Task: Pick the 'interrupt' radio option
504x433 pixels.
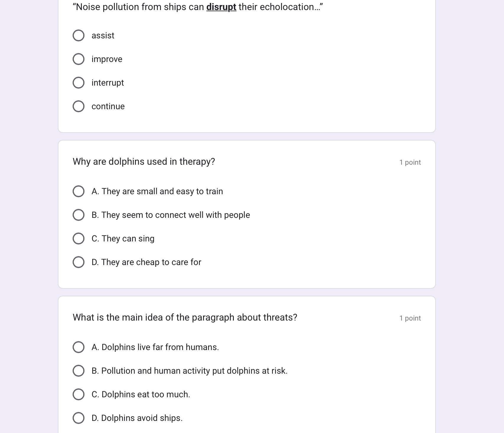Action: pyautogui.click(x=79, y=83)
